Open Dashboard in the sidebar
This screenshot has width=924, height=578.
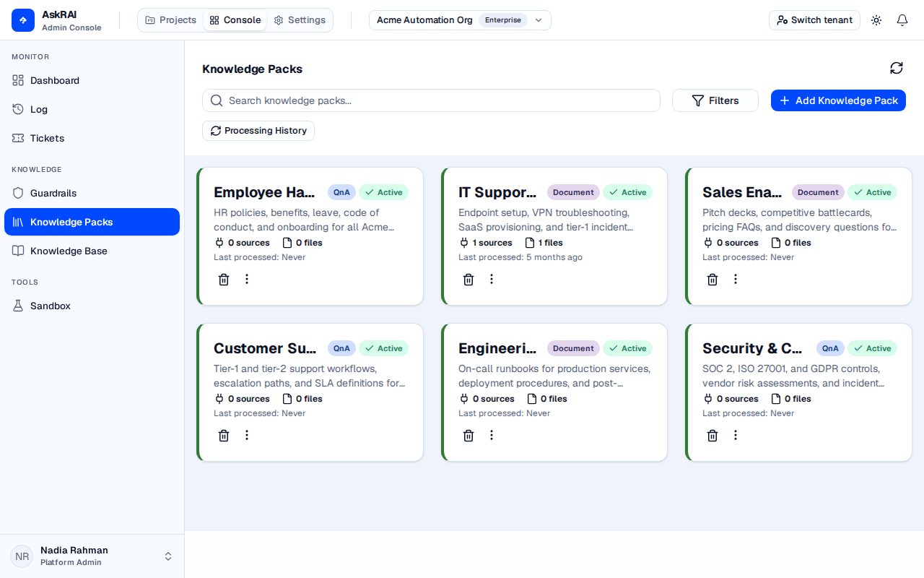(x=92, y=80)
